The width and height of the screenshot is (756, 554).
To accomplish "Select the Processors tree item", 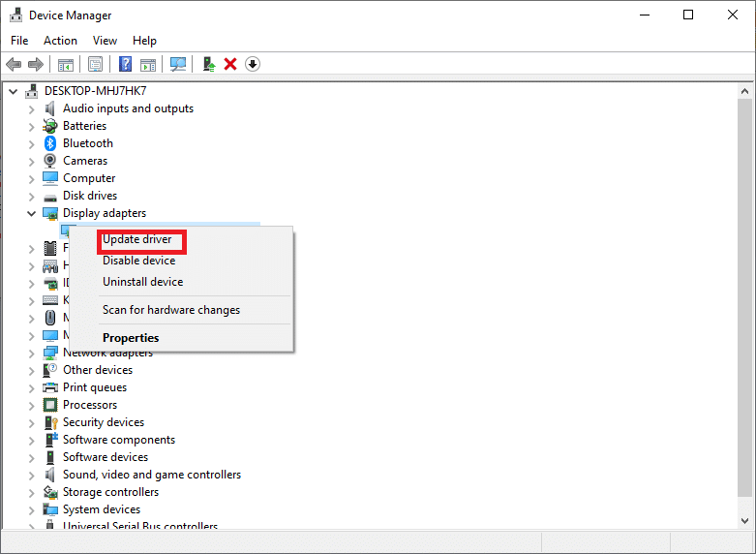I will (x=90, y=405).
